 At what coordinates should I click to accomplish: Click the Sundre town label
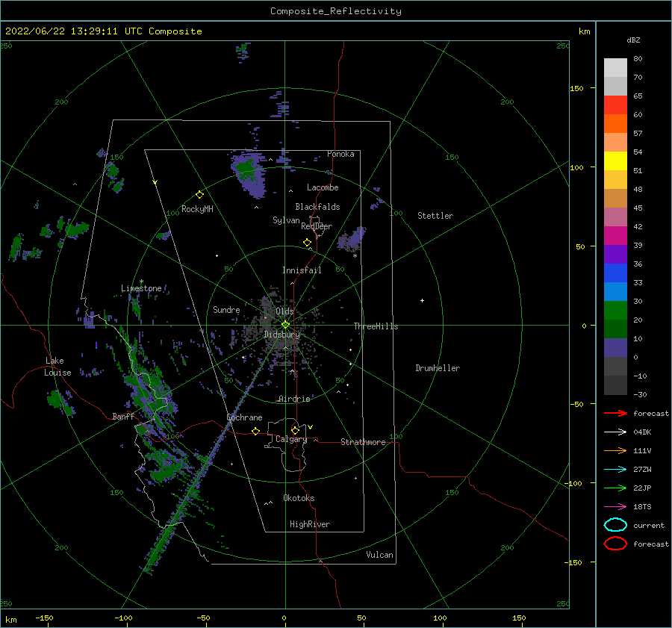(x=226, y=310)
